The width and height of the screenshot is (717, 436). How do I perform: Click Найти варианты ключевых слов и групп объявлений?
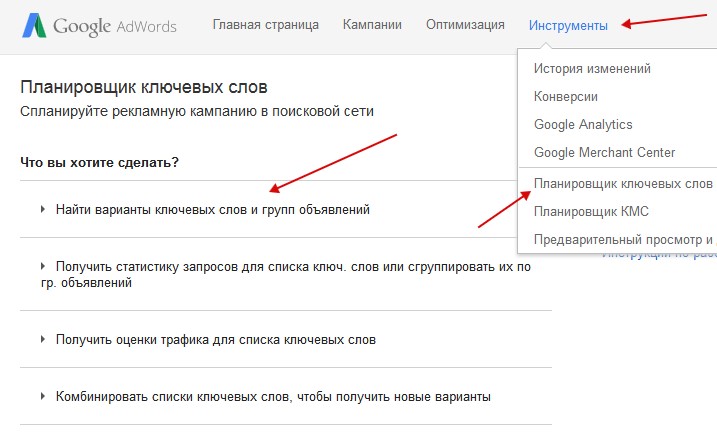click(213, 210)
